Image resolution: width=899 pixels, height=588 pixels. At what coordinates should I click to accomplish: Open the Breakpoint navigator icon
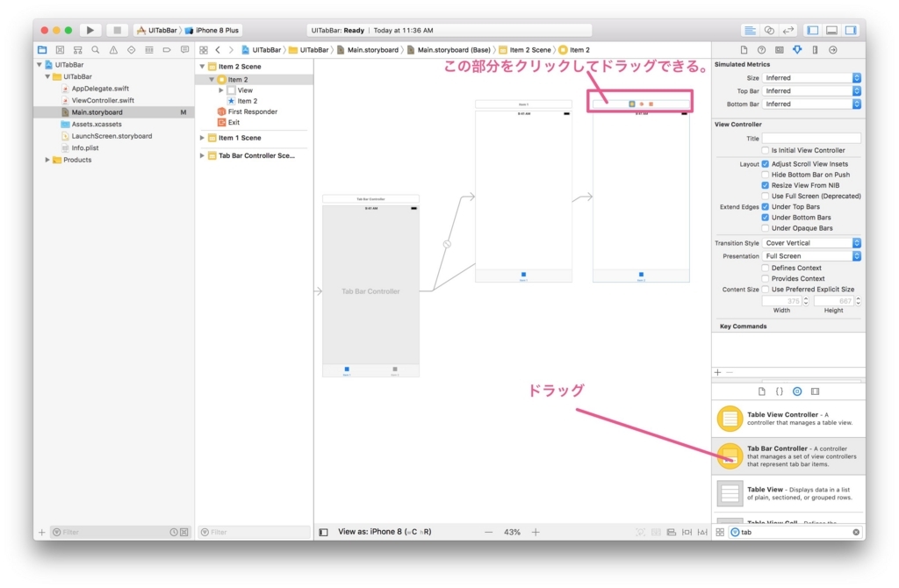166,50
